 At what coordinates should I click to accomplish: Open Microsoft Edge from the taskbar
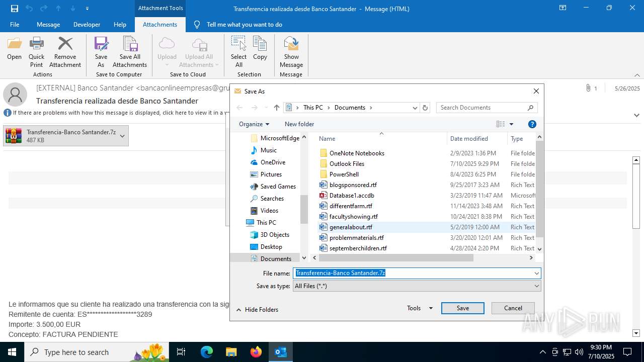[x=207, y=352]
